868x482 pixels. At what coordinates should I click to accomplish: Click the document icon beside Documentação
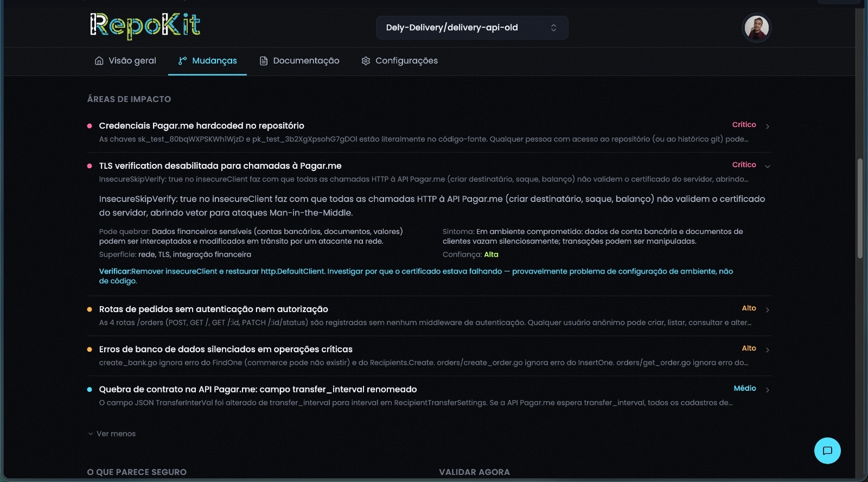click(264, 61)
